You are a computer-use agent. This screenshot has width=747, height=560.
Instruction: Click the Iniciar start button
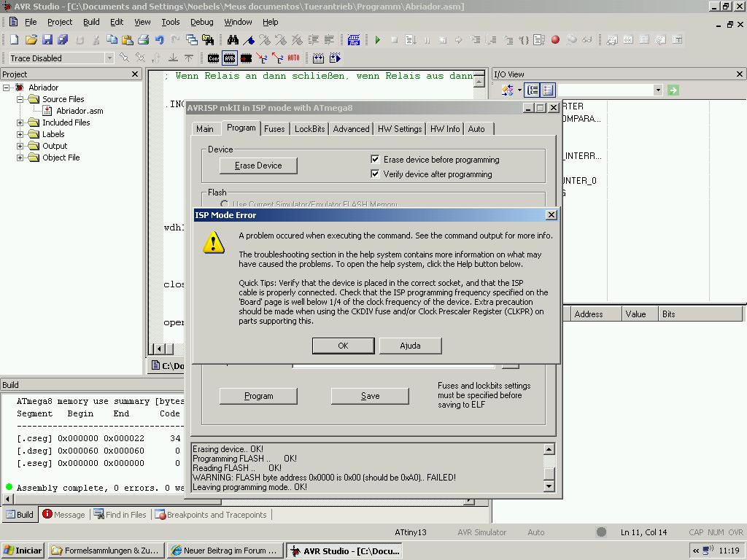click(23, 551)
